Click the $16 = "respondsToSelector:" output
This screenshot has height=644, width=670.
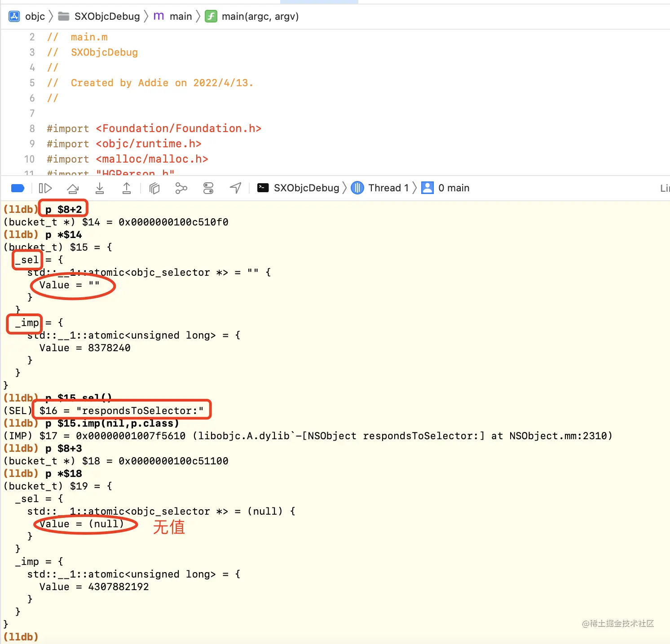tap(121, 411)
